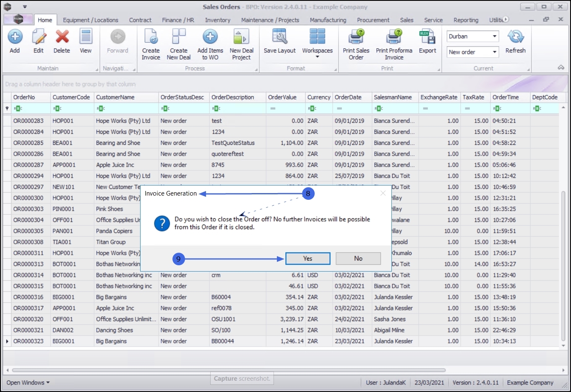Sort by the SalesmanName column header

395,97
